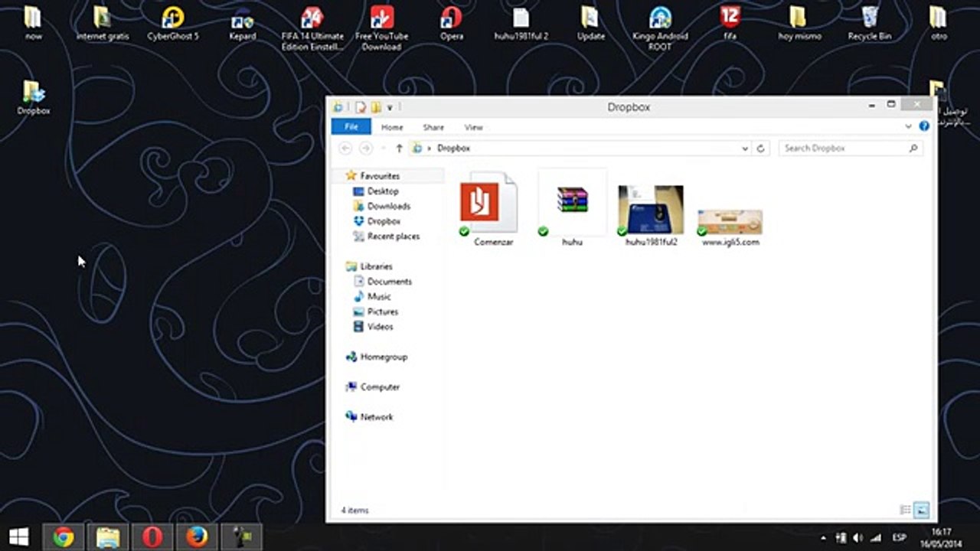Launch Free YouTube Download shortcut

pyautogui.click(x=381, y=28)
